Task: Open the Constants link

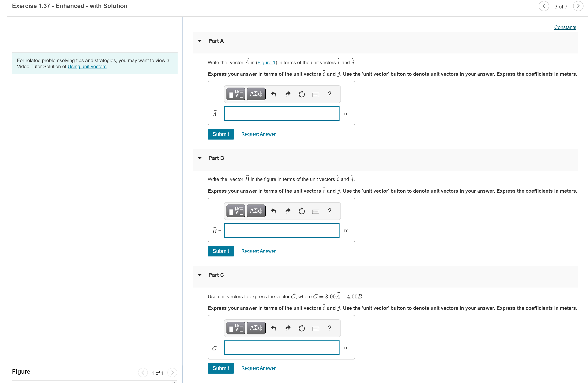Action: click(565, 27)
